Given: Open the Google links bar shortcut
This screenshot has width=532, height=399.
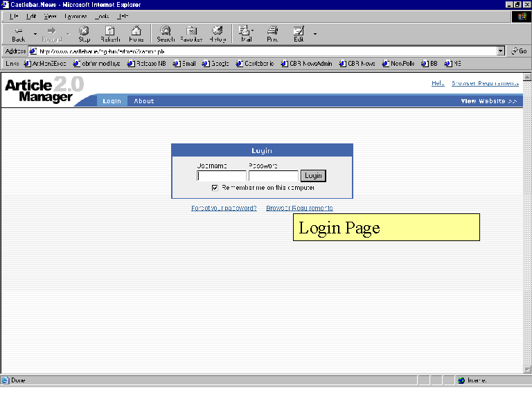Looking at the screenshot, I should pos(215,64).
